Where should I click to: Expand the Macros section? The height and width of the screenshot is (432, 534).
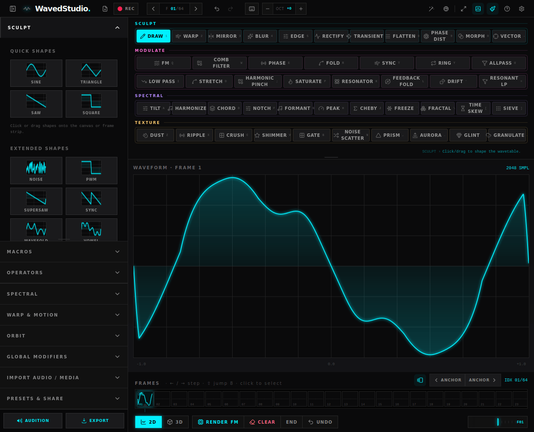click(x=64, y=252)
